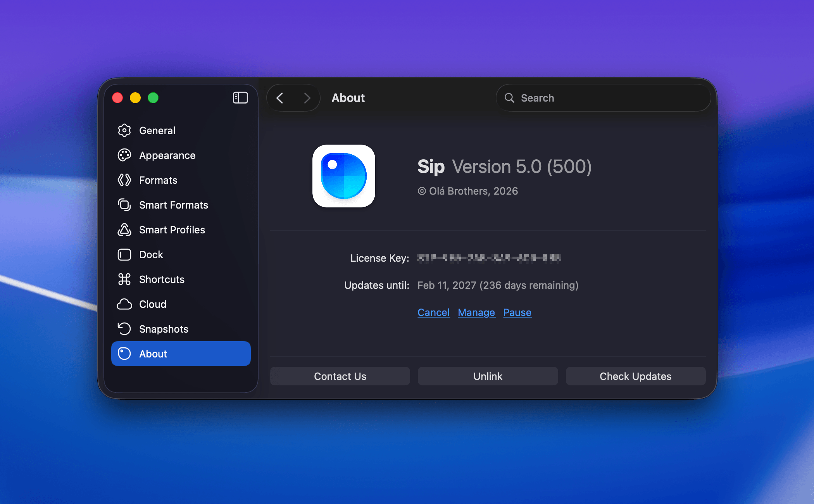Viewport: 814px width, 504px height.
Task: Click the General gear icon in sidebar
Action: click(x=124, y=131)
